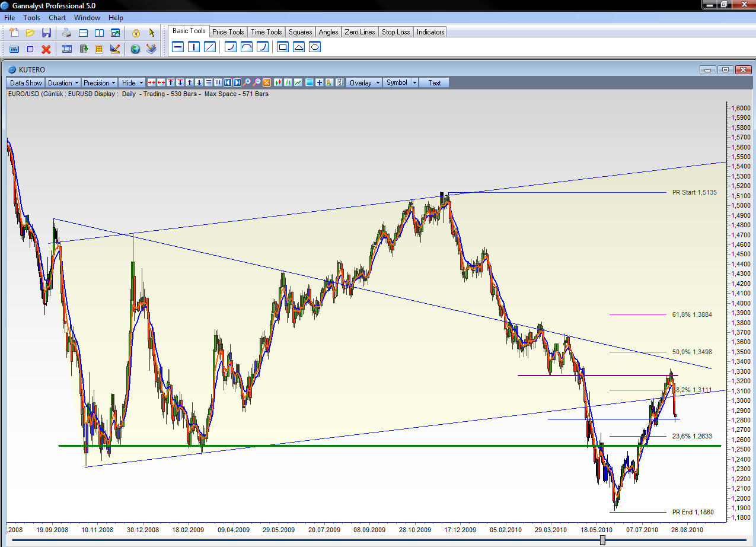
Task: Select the horizontal line drawing tool
Action: (x=178, y=47)
